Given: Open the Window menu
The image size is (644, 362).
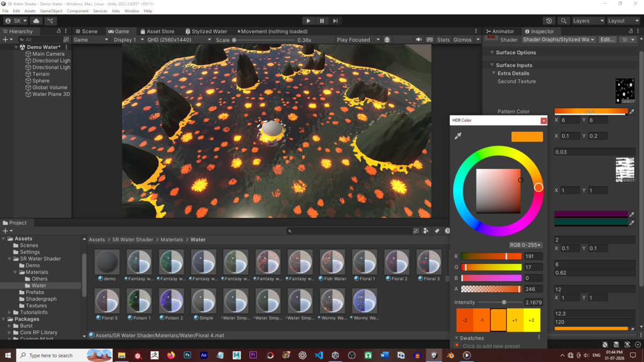Looking at the screenshot, I should (131, 11).
